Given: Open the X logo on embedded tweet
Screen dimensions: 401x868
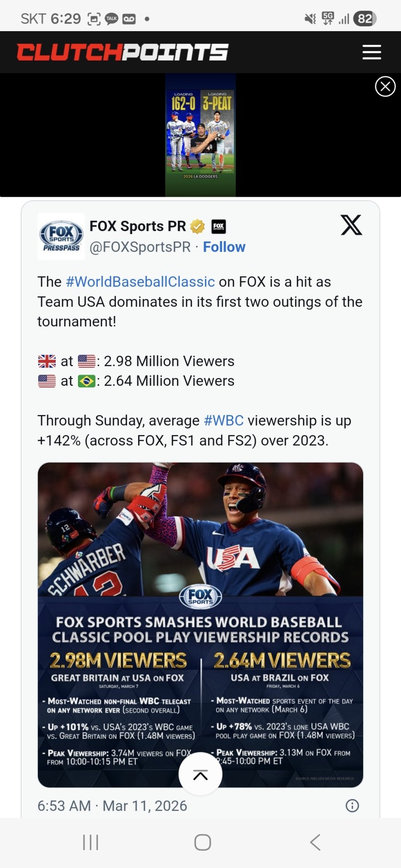Looking at the screenshot, I should tap(351, 225).
